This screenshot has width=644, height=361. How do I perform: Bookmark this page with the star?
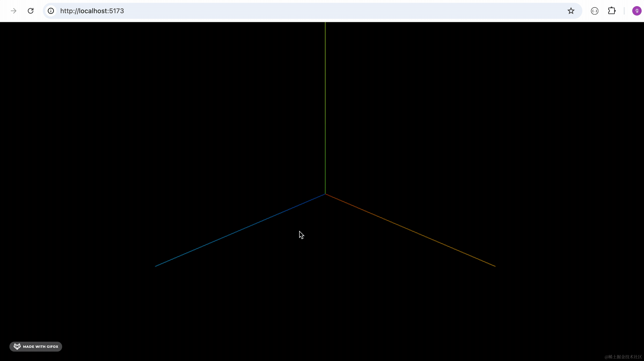571,11
